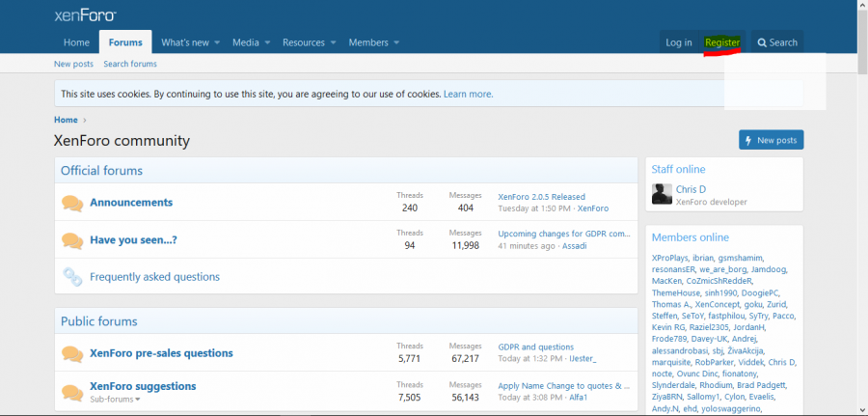Click member ThemeHouse in Members online

click(674, 292)
